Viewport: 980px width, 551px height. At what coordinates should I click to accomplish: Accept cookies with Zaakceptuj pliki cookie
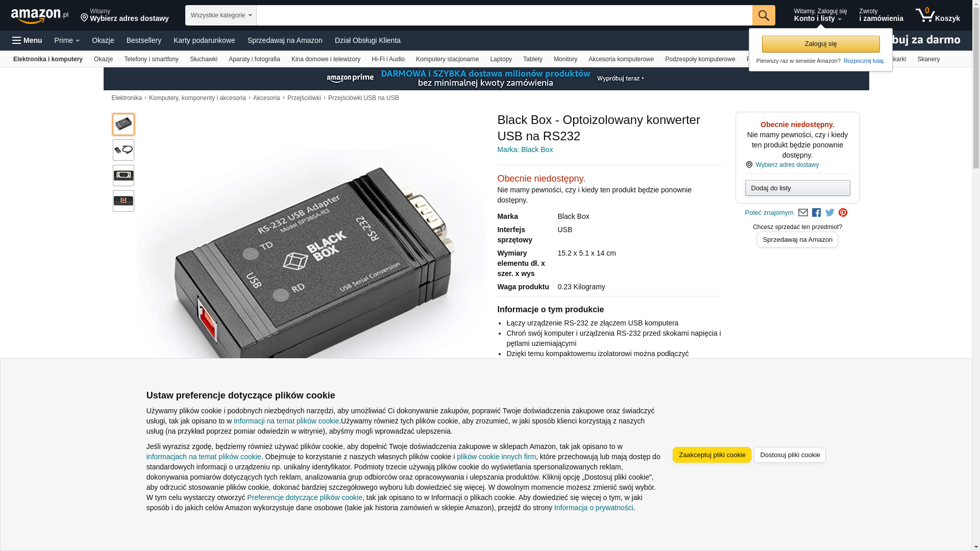(712, 455)
